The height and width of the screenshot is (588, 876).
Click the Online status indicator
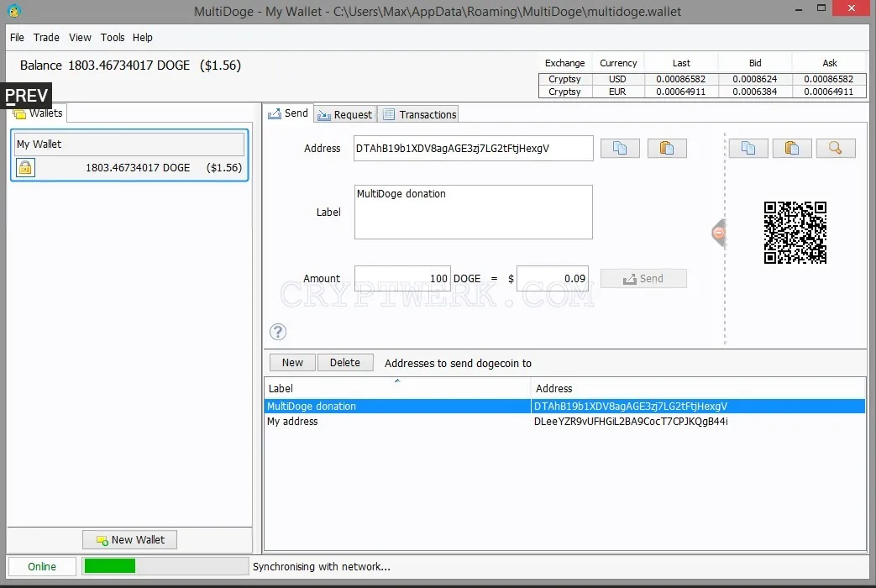42,566
